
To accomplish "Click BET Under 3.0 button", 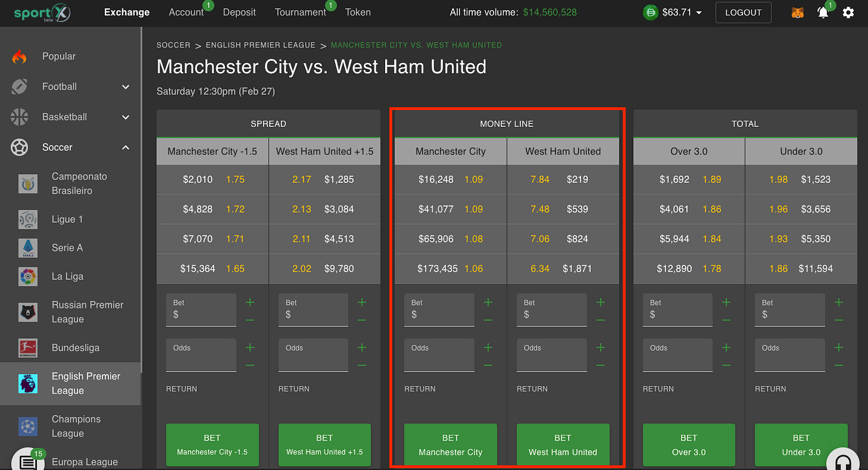I will pos(801,444).
